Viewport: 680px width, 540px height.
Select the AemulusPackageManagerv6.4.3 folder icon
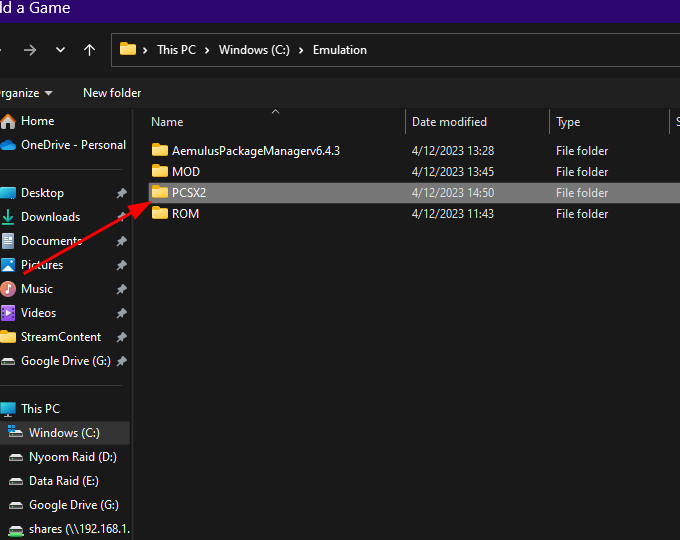pyautogui.click(x=160, y=150)
